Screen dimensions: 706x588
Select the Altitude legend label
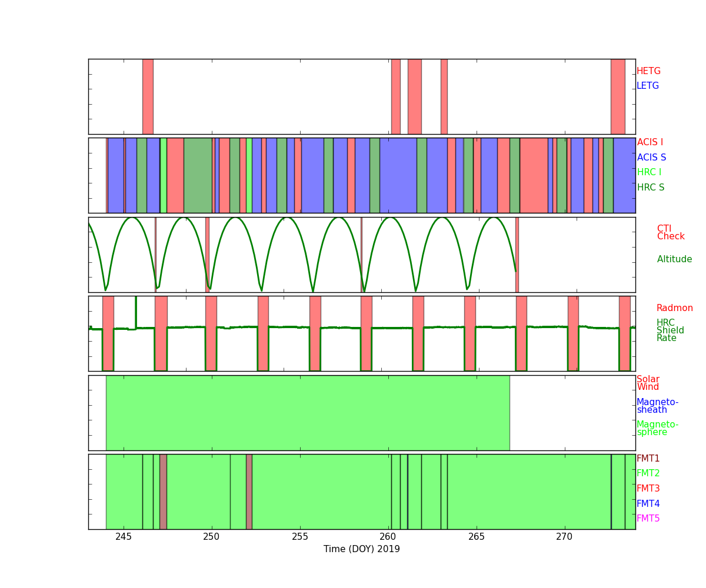point(674,259)
